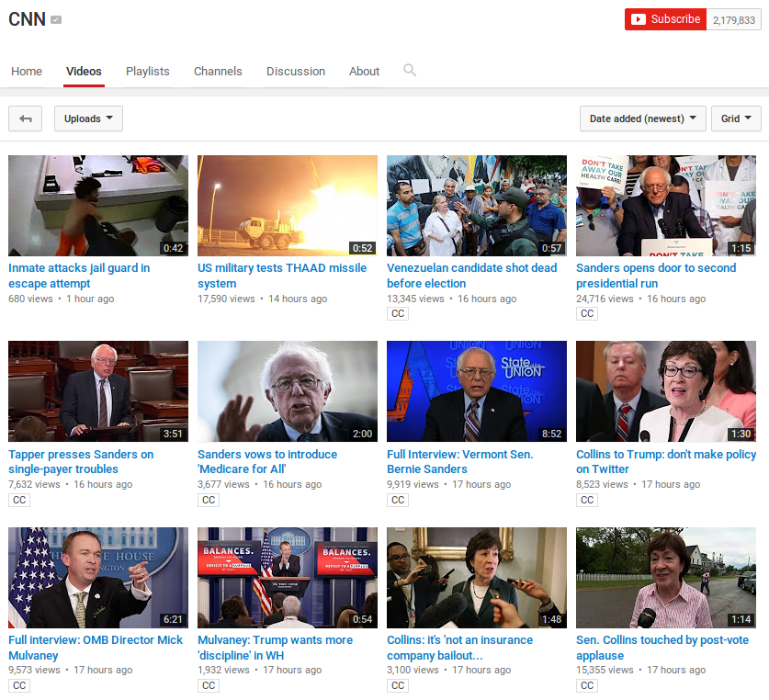The width and height of the screenshot is (769, 700).
Task: Subscribe to the CNN channel
Action: 665,19
